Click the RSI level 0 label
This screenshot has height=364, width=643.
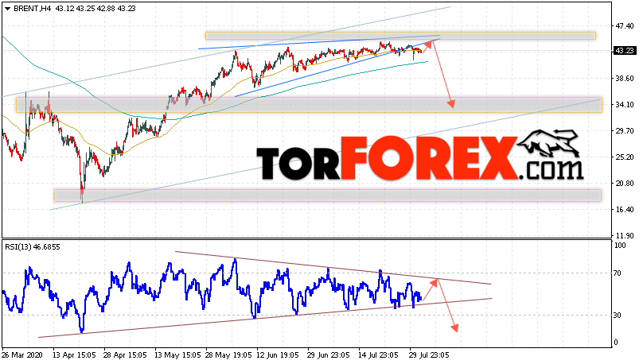pyautogui.click(x=616, y=343)
